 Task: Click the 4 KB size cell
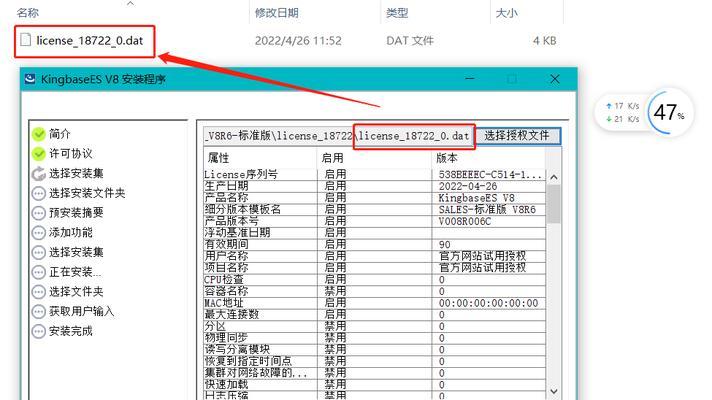click(544, 41)
